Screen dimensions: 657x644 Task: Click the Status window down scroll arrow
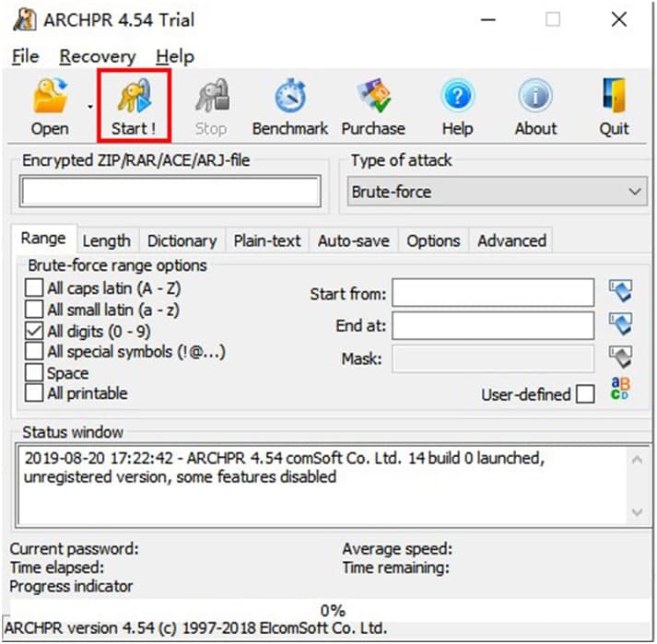coord(638,512)
